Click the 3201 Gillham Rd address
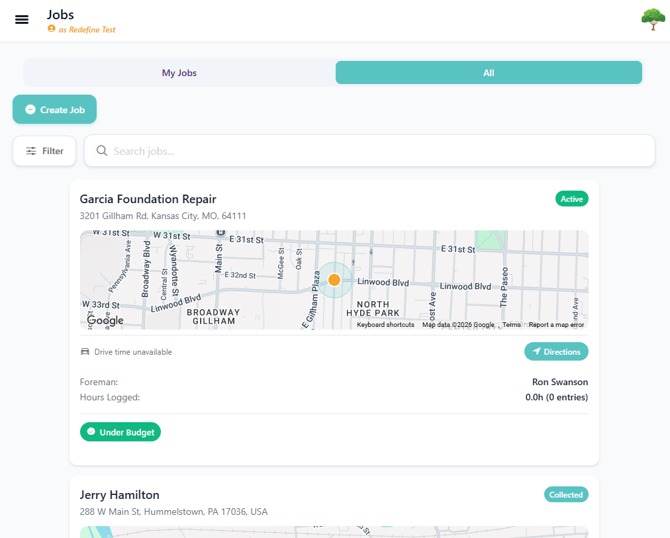 point(163,216)
